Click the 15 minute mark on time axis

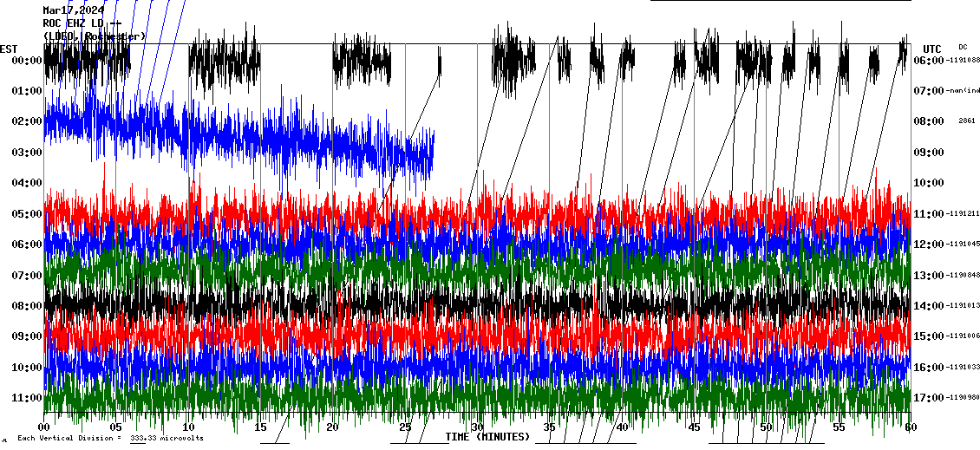coord(260,427)
